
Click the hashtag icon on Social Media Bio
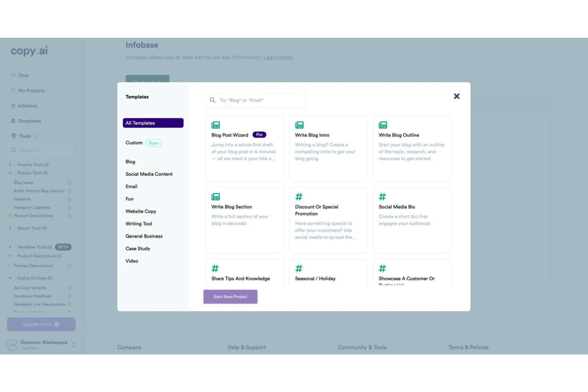point(382,196)
